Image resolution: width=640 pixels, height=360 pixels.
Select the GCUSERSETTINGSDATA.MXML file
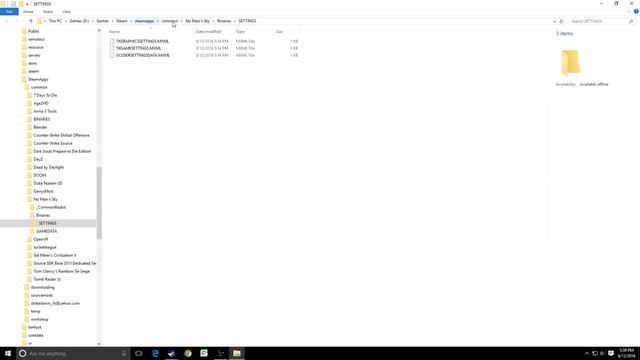tap(143, 55)
